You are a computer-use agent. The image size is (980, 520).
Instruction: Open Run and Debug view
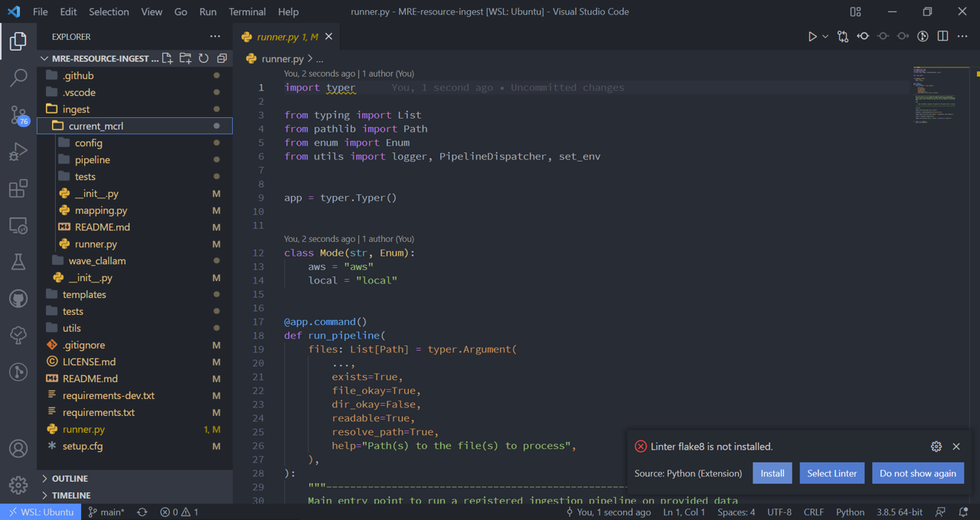click(18, 152)
